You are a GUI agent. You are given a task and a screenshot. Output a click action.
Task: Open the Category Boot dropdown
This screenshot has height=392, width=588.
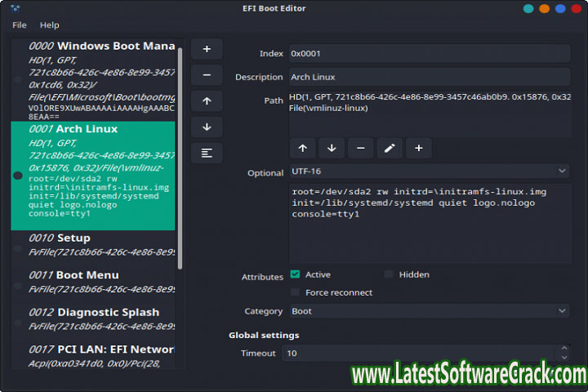[430, 311]
